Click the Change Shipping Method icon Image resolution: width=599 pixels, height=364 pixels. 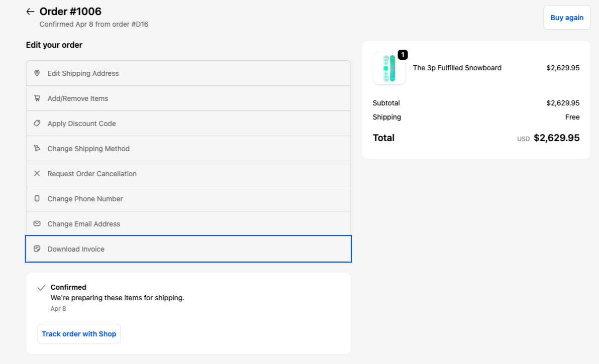(x=37, y=149)
